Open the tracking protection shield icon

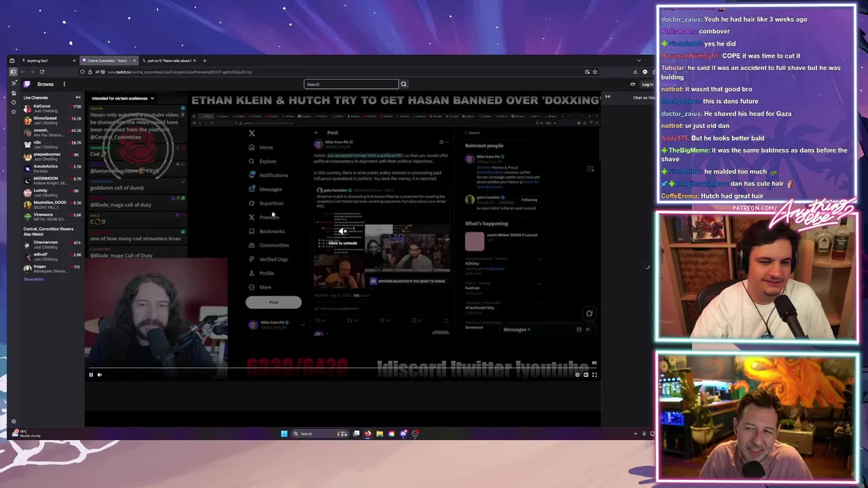click(83, 72)
